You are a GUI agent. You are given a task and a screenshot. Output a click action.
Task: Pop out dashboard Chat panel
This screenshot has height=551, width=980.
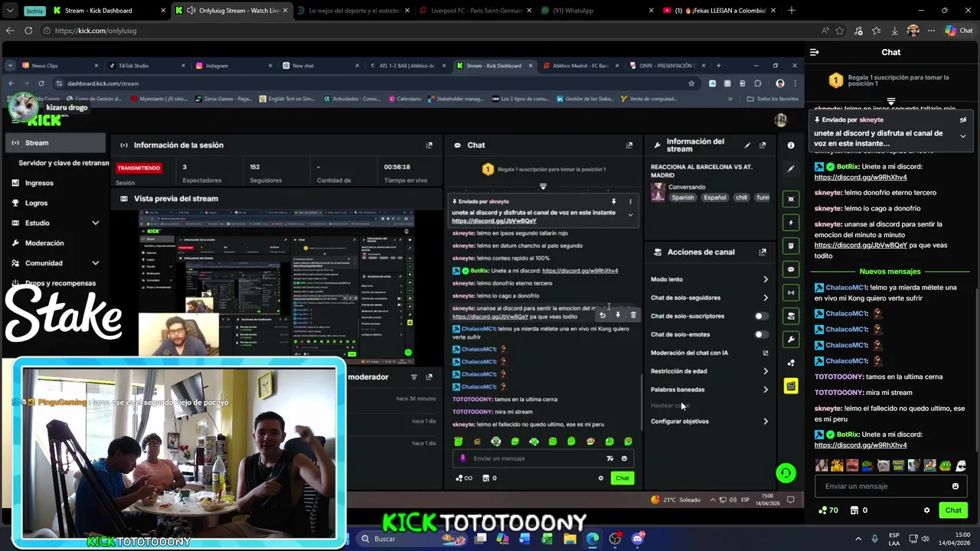(x=629, y=145)
